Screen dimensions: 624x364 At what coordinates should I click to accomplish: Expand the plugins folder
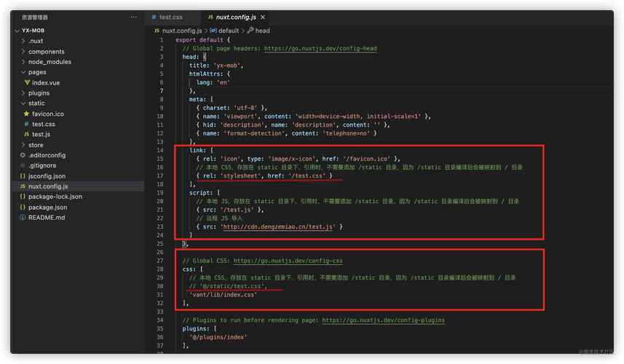click(23, 92)
